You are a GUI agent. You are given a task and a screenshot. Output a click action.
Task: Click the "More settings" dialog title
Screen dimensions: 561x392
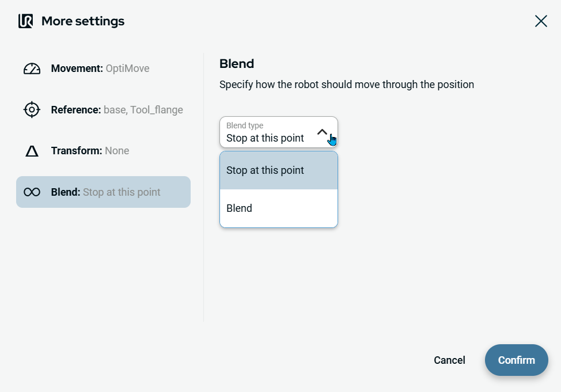coord(83,21)
